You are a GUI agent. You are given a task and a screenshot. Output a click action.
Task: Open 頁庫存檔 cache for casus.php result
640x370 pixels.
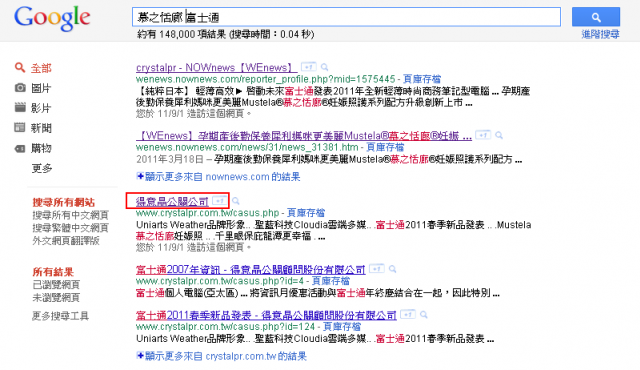[x=306, y=213]
